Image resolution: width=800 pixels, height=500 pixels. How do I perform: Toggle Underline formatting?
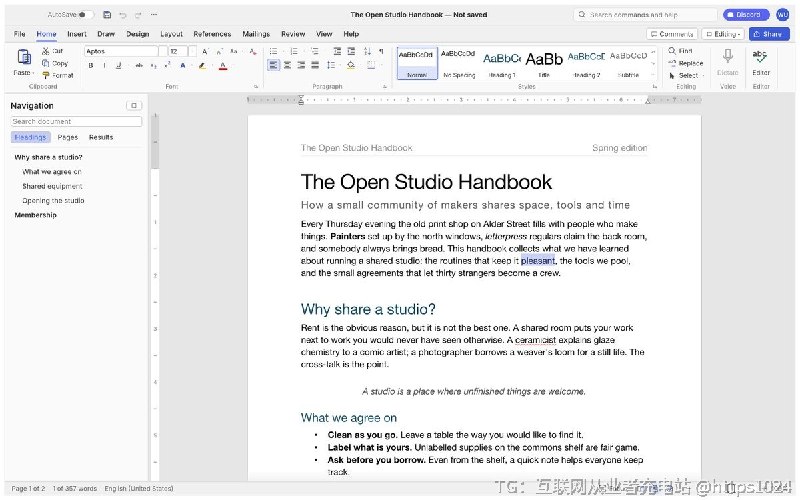click(118, 66)
